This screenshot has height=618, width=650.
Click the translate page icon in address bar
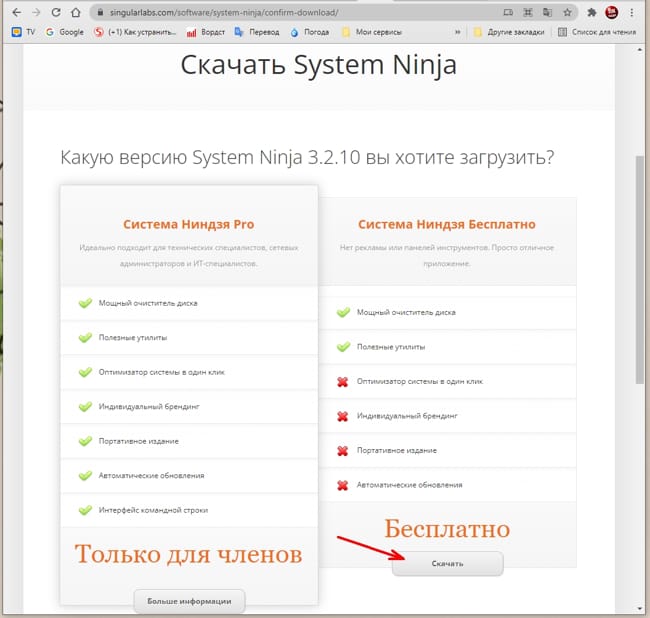pyautogui.click(x=547, y=12)
